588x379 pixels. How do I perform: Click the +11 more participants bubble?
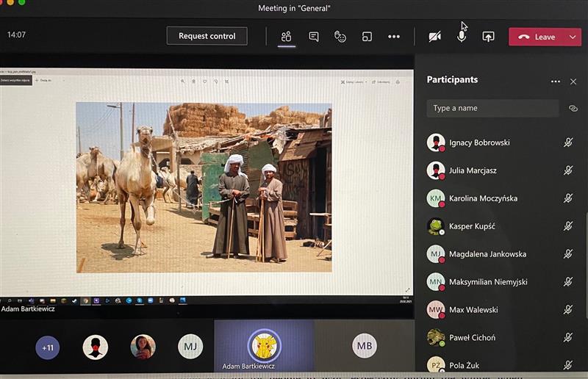(48, 347)
